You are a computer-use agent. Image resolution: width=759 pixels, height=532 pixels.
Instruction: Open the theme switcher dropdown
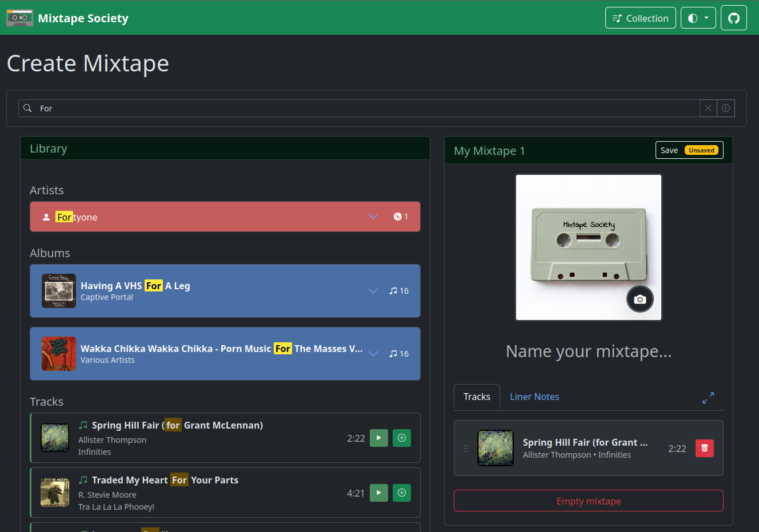pos(698,18)
